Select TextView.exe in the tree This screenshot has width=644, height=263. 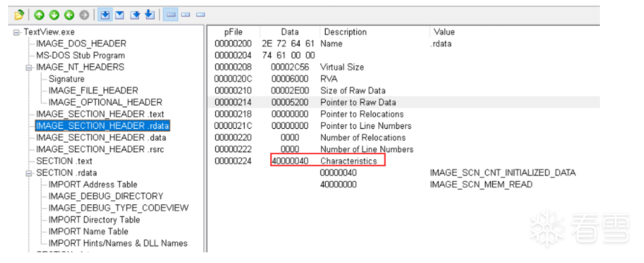[49, 32]
